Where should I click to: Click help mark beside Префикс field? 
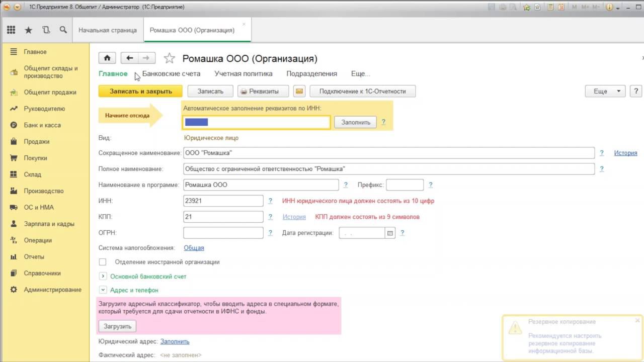(x=431, y=185)
